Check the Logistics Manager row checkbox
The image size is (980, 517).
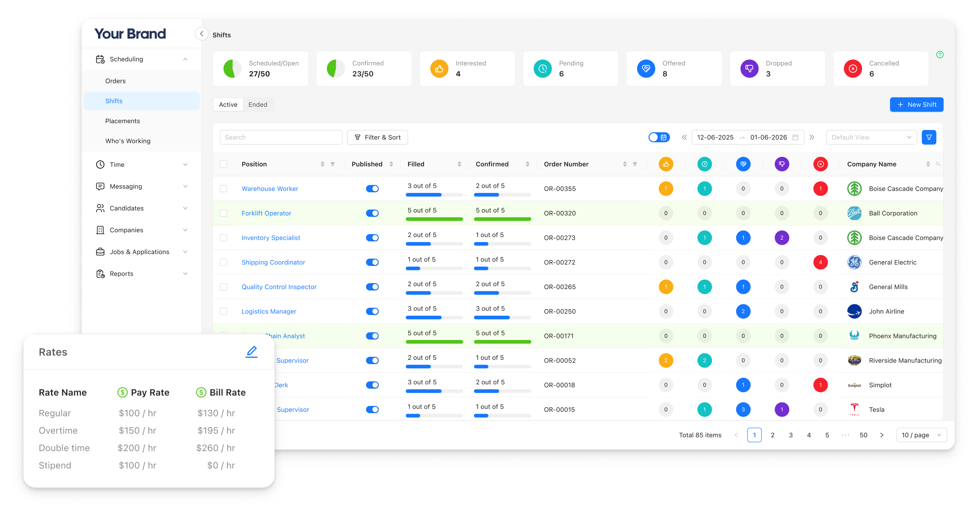click(223, 311)
